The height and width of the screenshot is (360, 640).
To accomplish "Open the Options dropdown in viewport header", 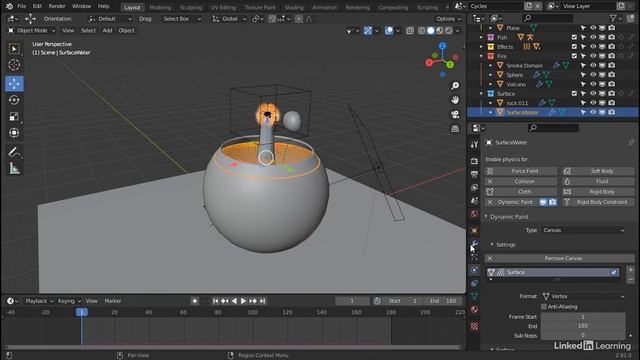I will [448, 19].
